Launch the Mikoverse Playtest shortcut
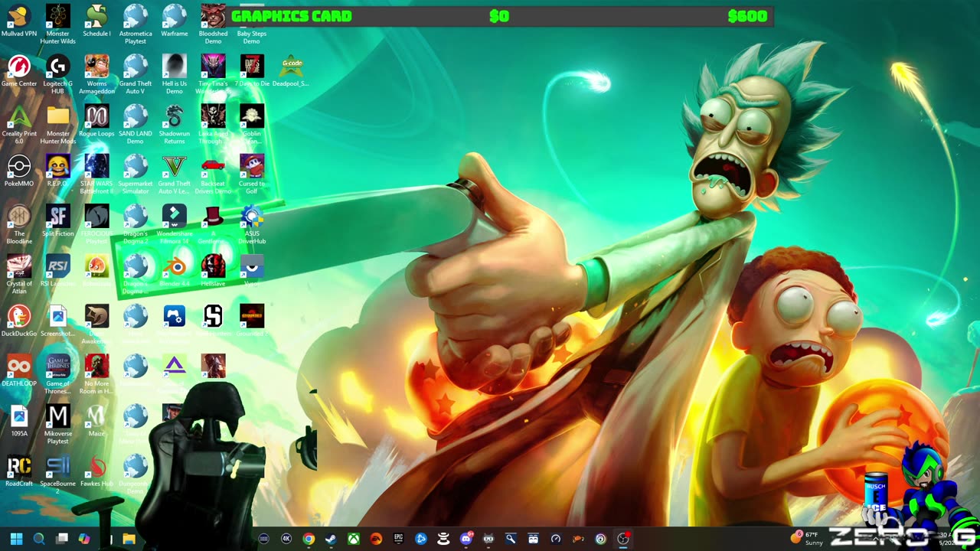The width and height of the screenshot is (980, 551). 58,424
